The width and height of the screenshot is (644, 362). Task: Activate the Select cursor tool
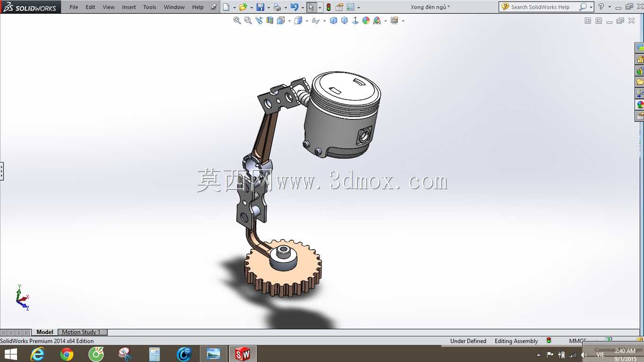coord(311,7)
